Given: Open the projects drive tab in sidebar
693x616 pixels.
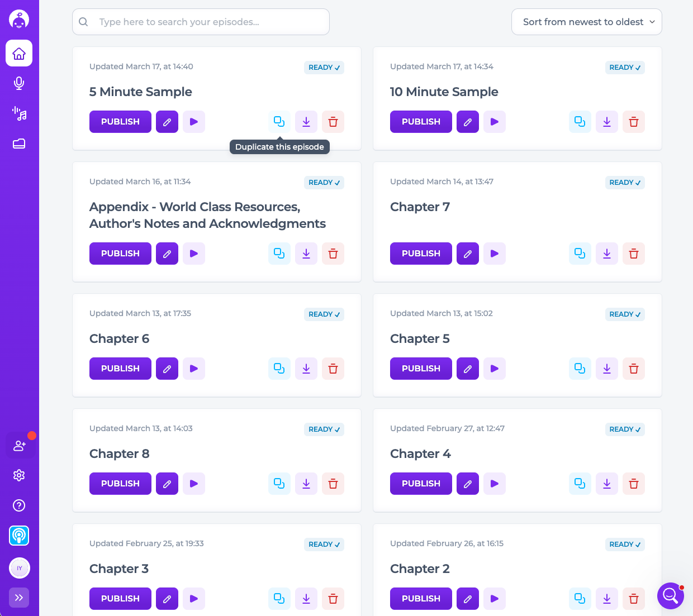Looking at the screenshot, I should click(19, 144).
